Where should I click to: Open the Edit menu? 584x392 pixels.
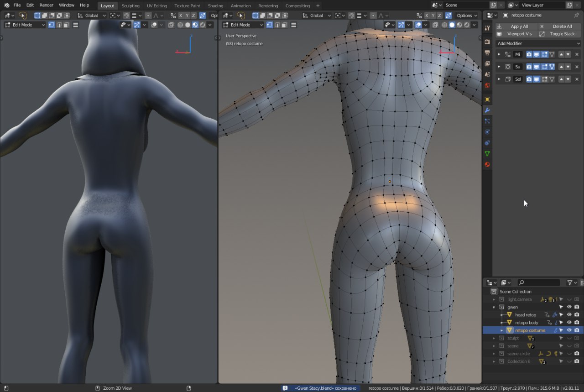point(30,5)
